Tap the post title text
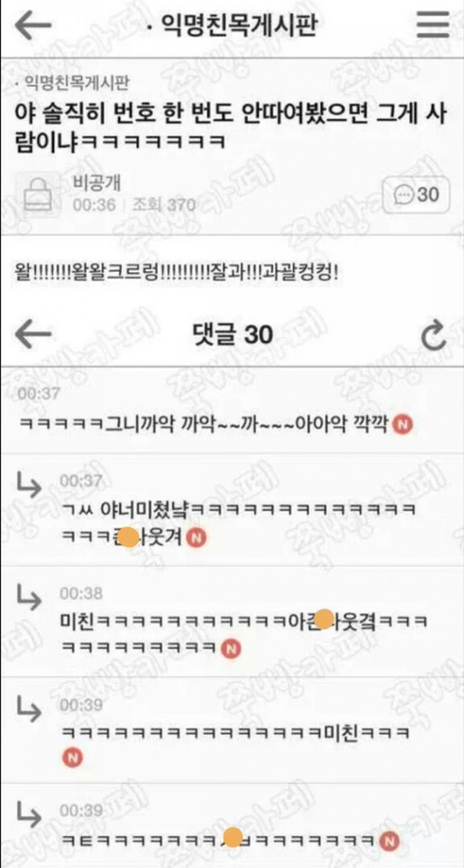 point(231,127)
